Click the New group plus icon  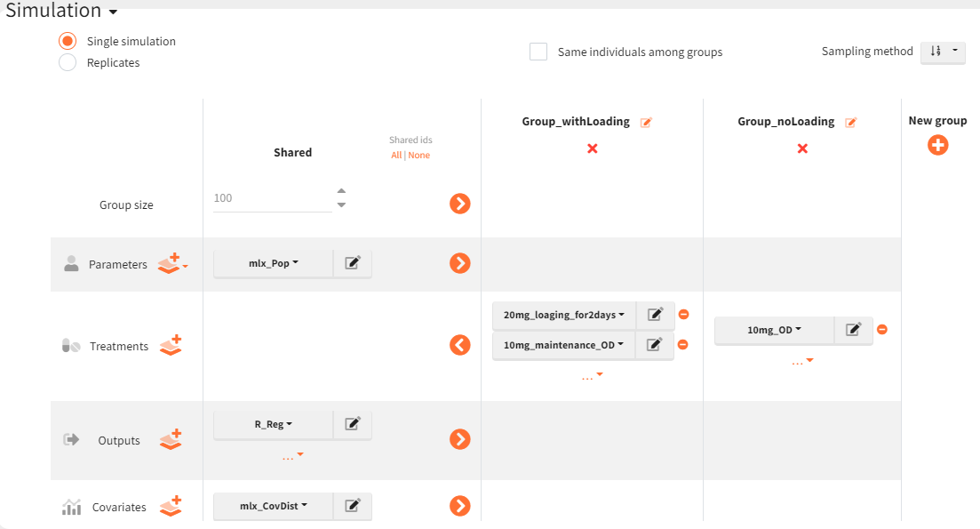(937, 145)
